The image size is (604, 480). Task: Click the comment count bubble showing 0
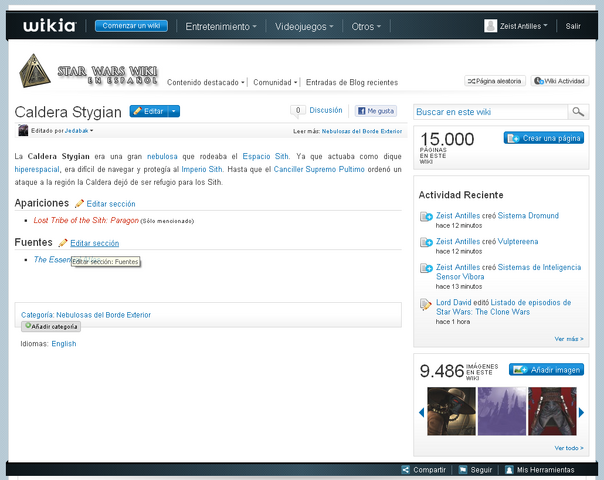(x=298, y=111)
